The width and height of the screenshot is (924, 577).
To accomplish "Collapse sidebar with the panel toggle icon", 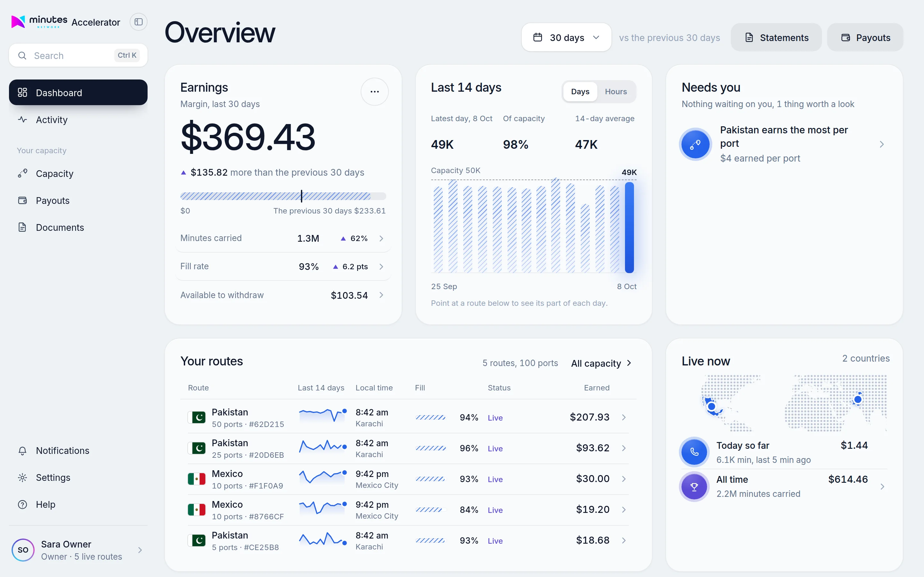I will click(x=138, y=22).
